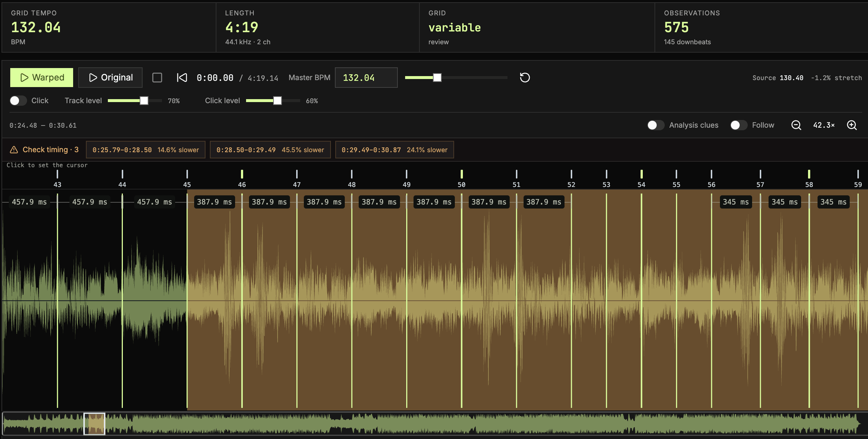The height and width of the screenshot is (439, 868).
Task: Click beat marker 48 on the ruler
Action: tap(352, 179)
